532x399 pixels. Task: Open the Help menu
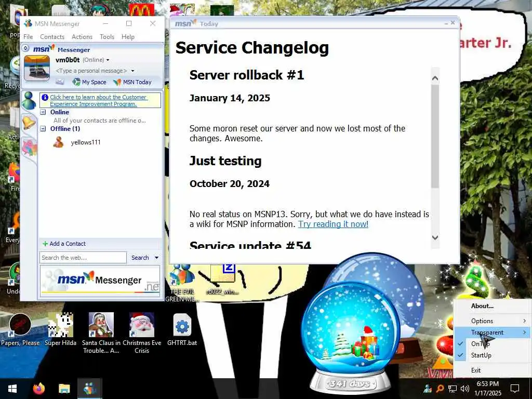(128, 37)
